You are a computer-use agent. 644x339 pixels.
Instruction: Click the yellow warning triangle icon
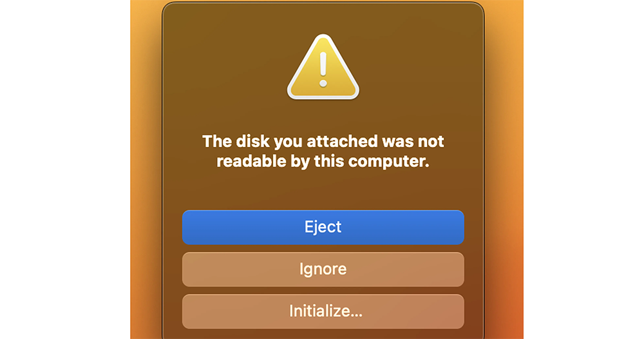coord(323,68)
